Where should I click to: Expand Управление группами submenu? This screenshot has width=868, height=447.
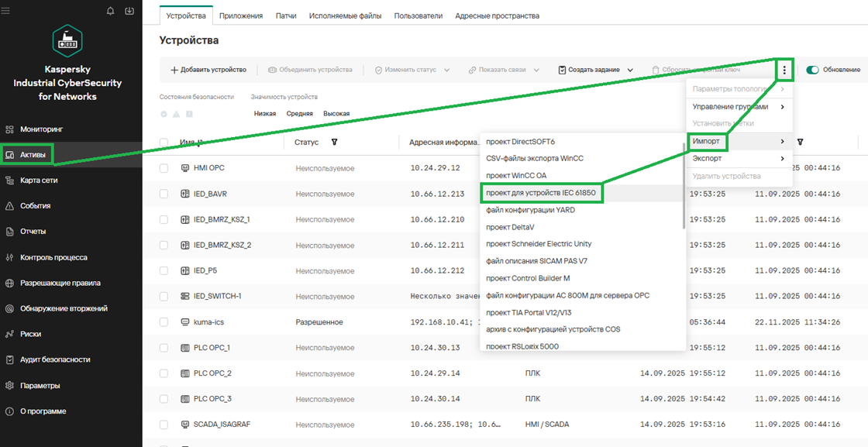coord(739,107)
